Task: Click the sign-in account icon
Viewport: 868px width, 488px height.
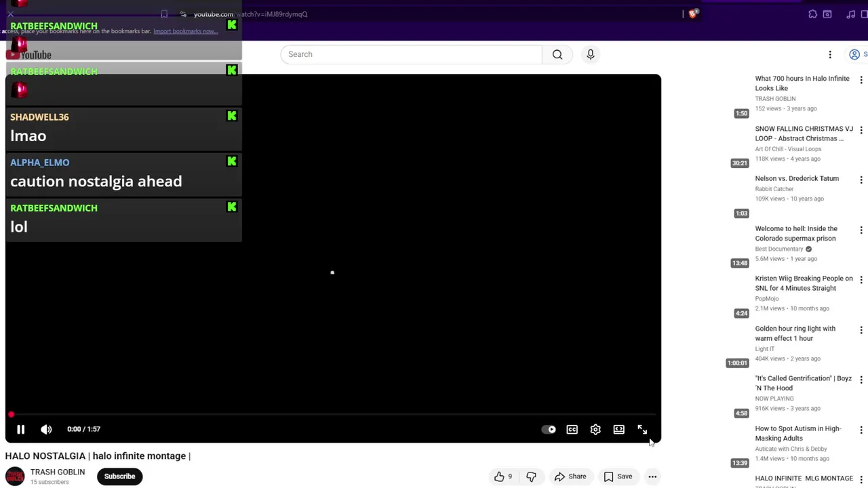Action: 854,54
